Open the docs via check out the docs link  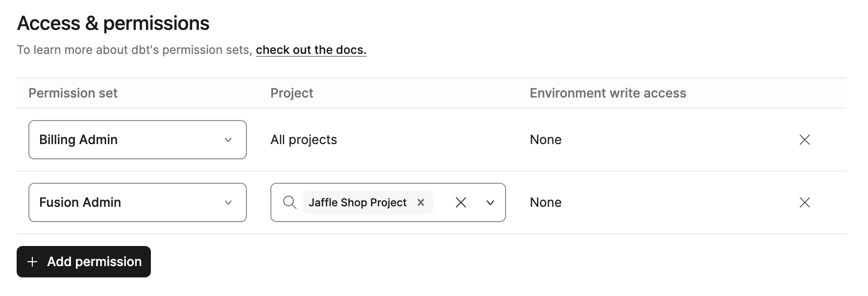(311, 49)
